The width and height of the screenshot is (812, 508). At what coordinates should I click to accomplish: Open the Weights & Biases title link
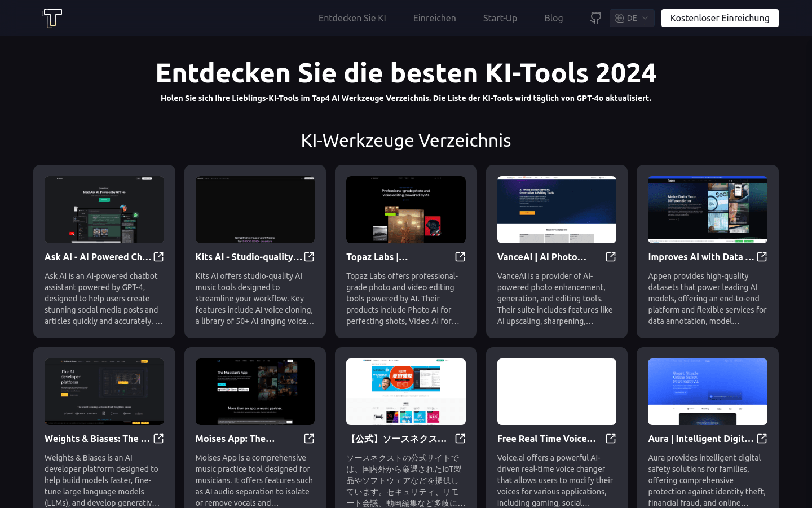(98, 439)
